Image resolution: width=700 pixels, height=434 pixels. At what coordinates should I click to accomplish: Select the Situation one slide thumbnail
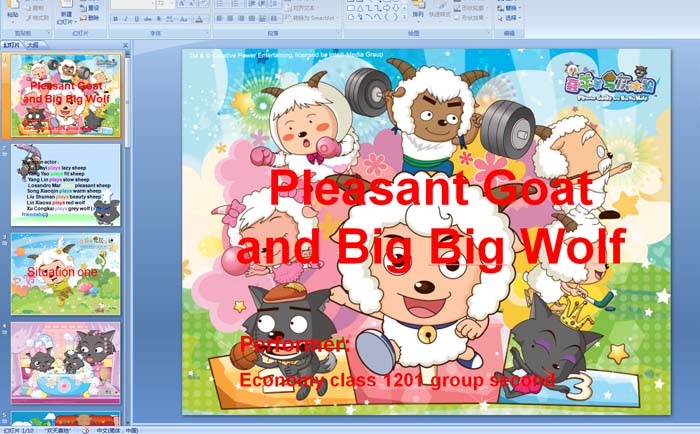pyautogui.click(x=66, y=274)
